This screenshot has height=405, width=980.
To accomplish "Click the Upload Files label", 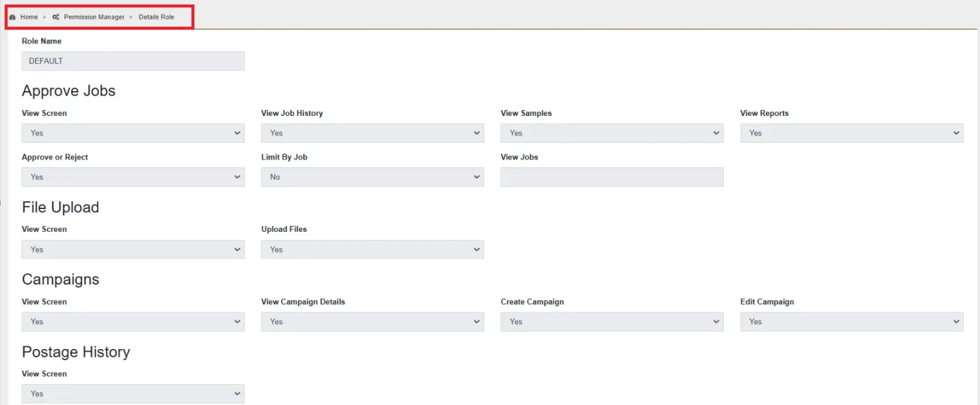I will [x=284, y=229].
